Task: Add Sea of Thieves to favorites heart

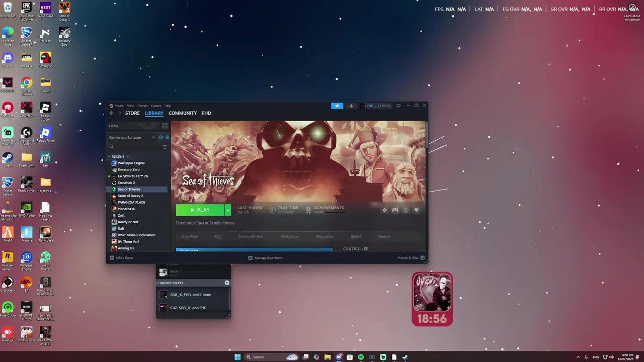Action: [x=416, y=210]
